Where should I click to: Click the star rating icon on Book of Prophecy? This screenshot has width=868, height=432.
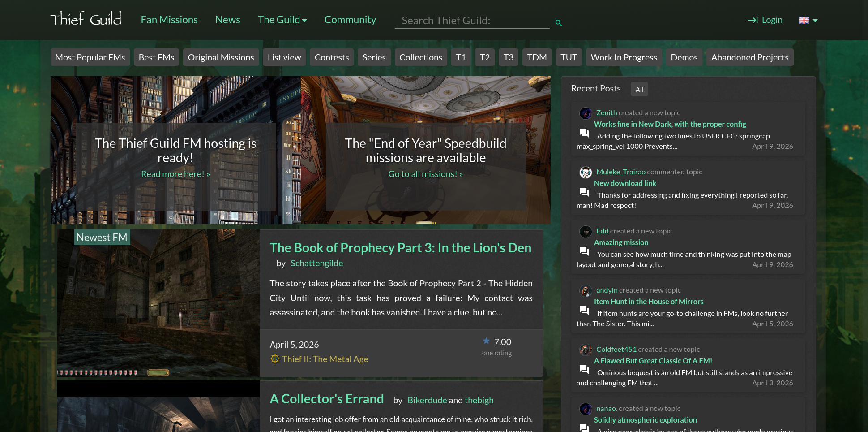(486, 341)
